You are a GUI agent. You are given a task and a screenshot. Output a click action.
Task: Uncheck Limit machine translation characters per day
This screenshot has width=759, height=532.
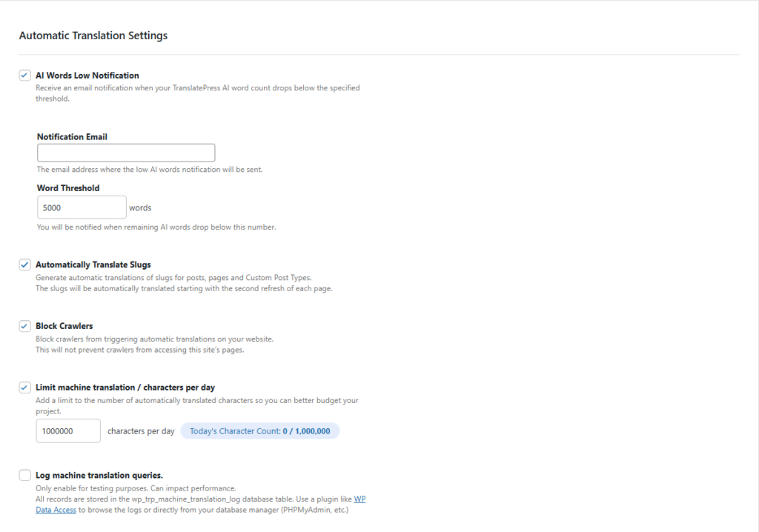pyautogui.click(x=25, y=388)
